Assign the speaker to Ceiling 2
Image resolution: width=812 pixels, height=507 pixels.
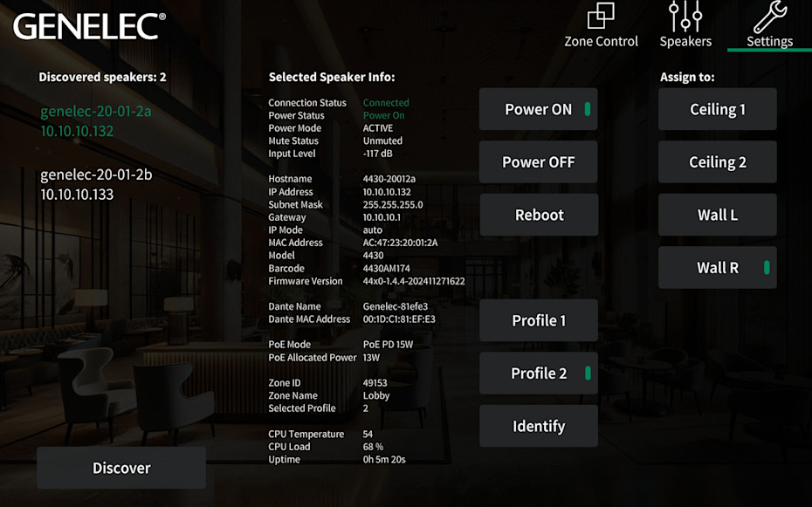coord(717,162)
